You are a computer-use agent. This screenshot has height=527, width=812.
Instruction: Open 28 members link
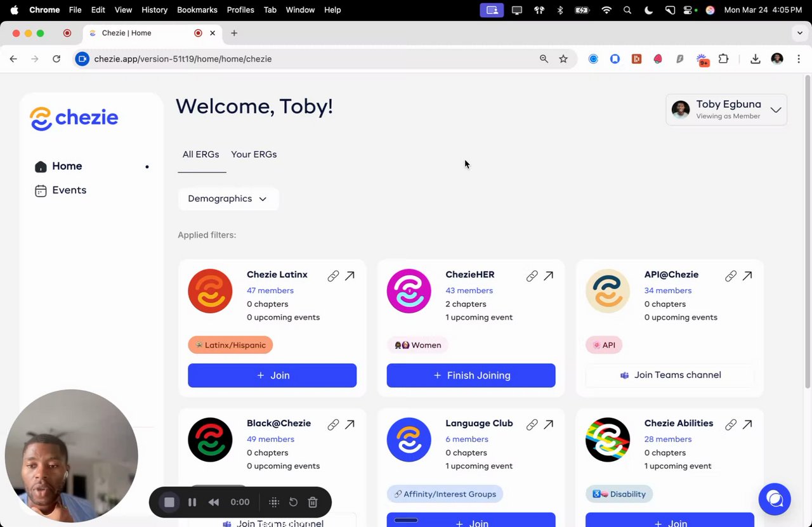(668, 439)
